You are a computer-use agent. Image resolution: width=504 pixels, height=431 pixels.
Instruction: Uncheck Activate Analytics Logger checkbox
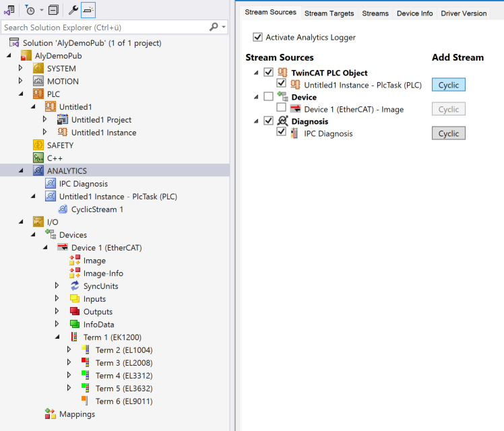pos(257,38)
